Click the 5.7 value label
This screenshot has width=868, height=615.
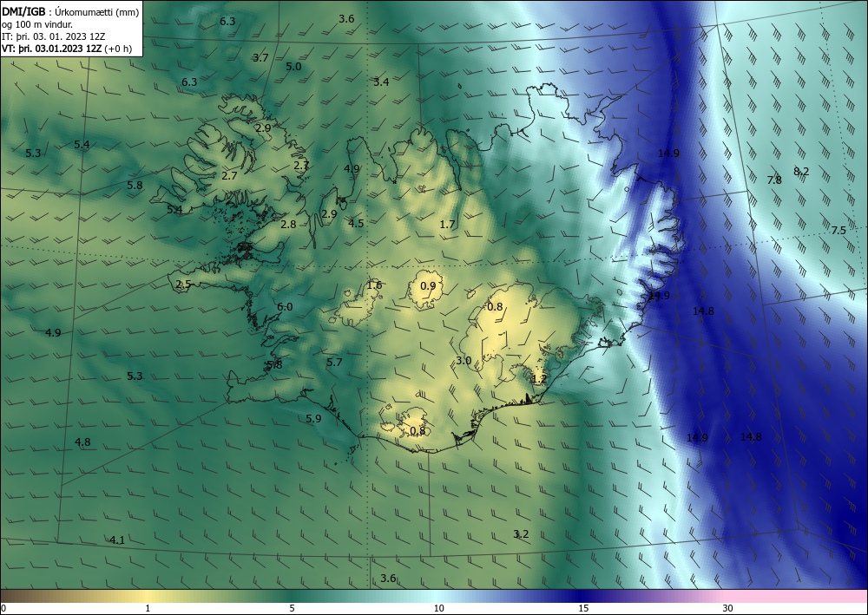point(334,363)
